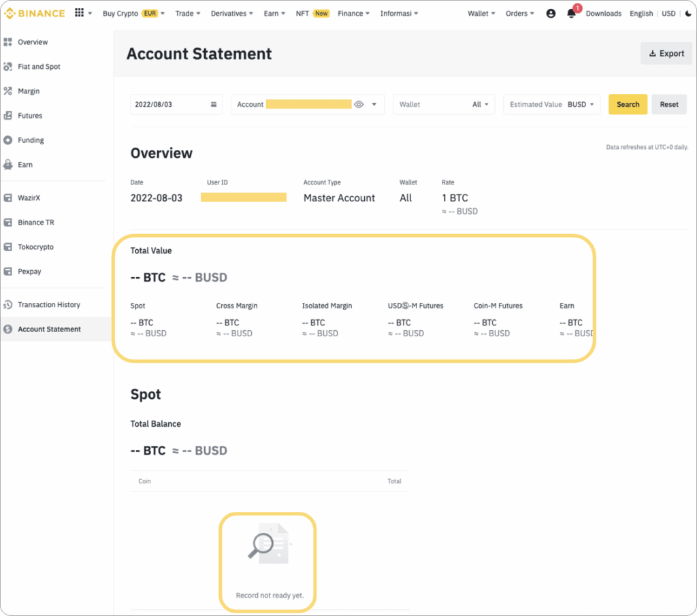Toggle dark mode moon icon

[688, 14]
